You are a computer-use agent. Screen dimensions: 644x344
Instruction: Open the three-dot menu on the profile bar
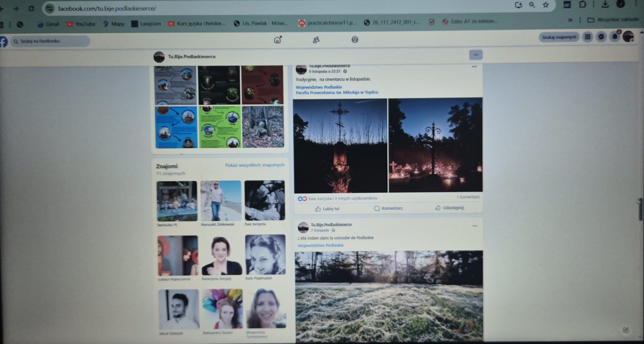point(475,55)
